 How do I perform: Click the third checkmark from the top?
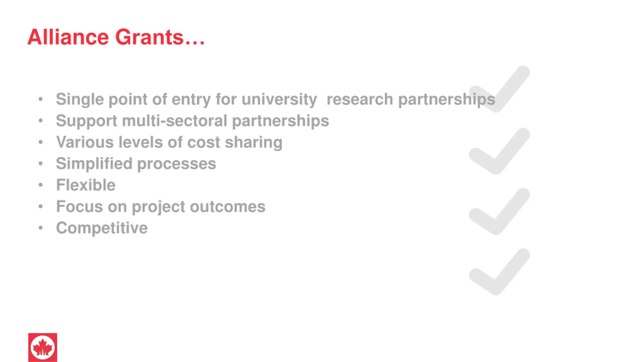500,211
